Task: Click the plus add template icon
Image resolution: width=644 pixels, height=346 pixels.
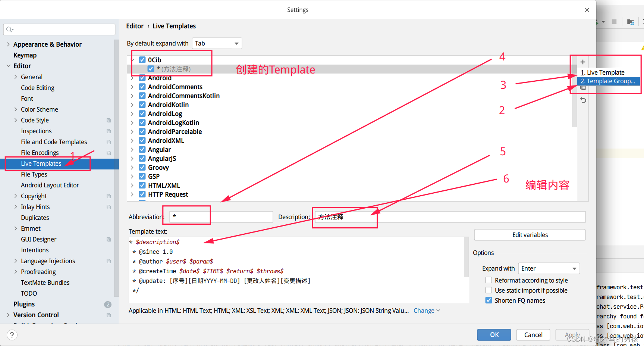Action: click(583, 62)
